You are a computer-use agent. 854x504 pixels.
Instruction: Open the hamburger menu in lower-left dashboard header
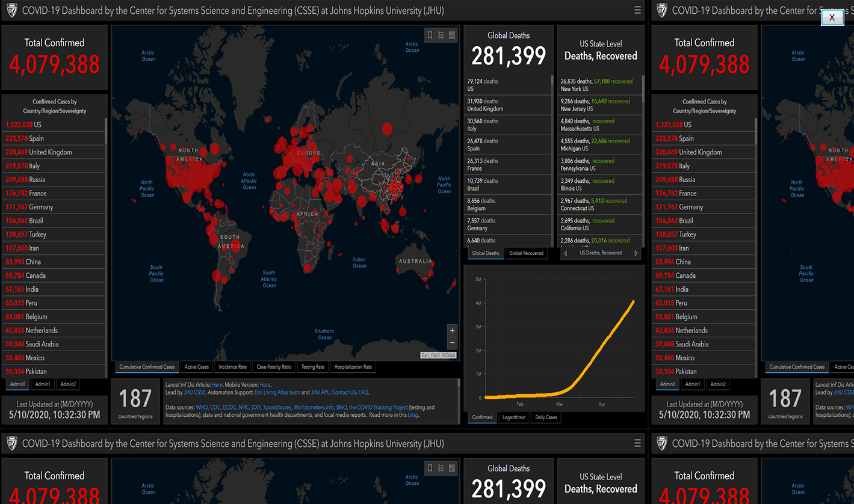click(637, 444)
